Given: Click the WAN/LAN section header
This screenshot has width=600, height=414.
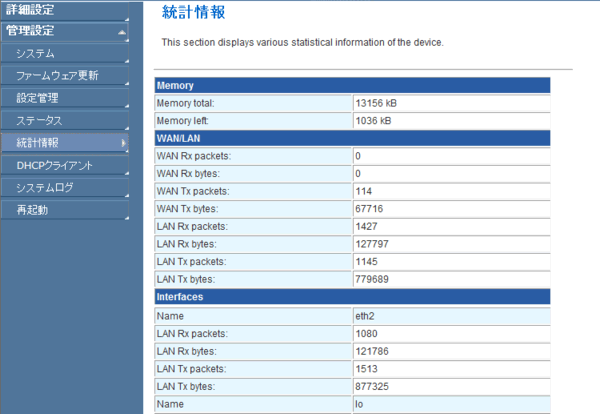Looking at the screenshot, I should 352,138.
